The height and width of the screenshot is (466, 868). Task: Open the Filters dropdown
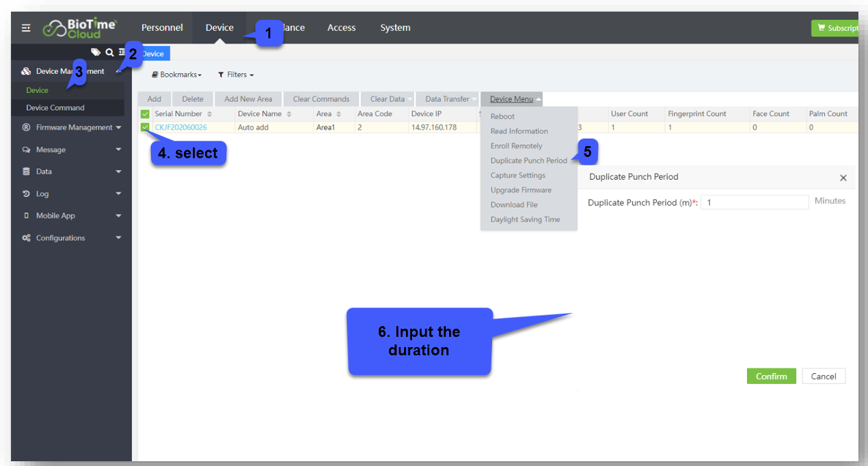(236, 74)
